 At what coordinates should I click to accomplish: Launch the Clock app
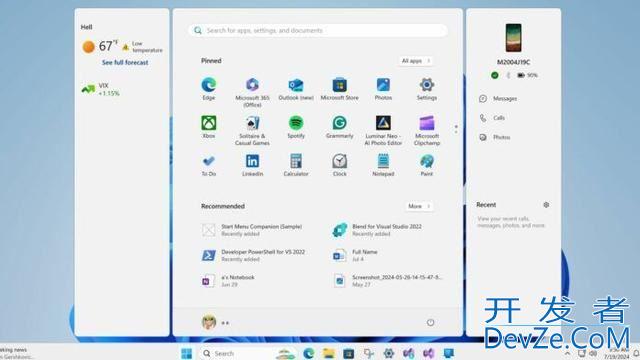click(x=340, y=165)
